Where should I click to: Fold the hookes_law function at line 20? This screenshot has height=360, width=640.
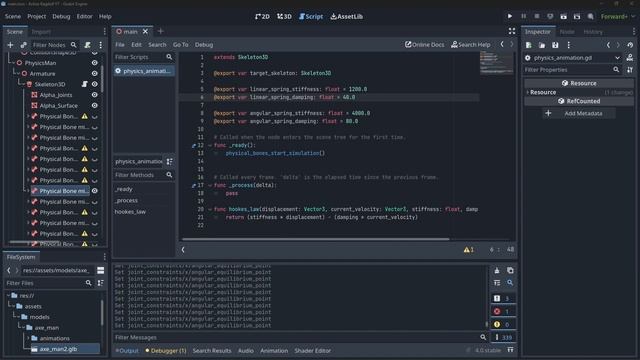pyautogui.click(x=210, y=209)
